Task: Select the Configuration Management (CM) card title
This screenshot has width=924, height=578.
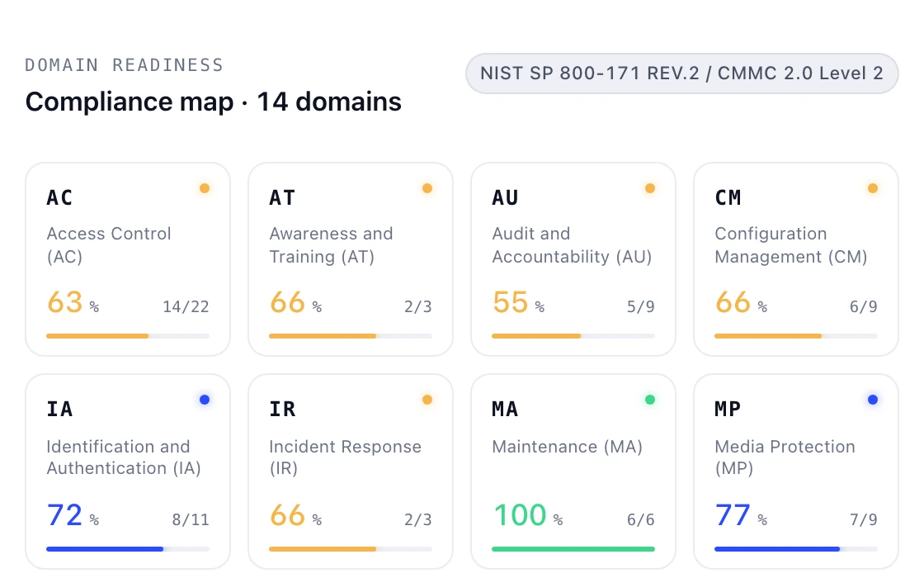Action: tap(791, 245)
